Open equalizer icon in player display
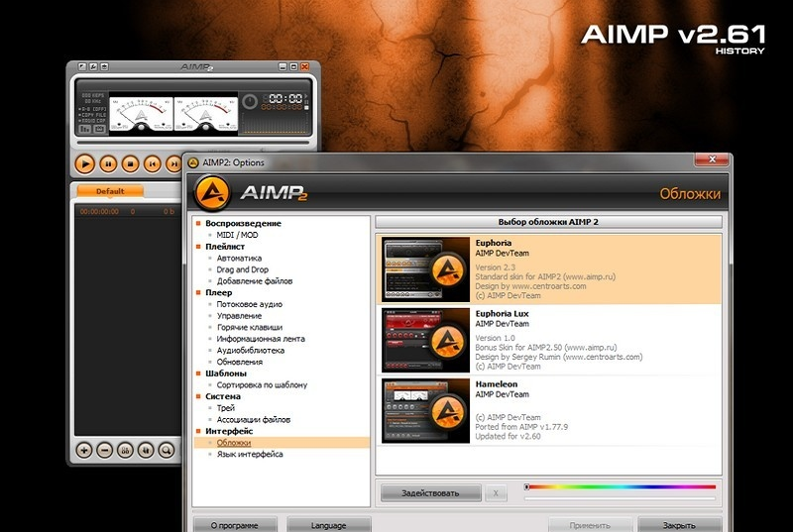 point(84,129)
